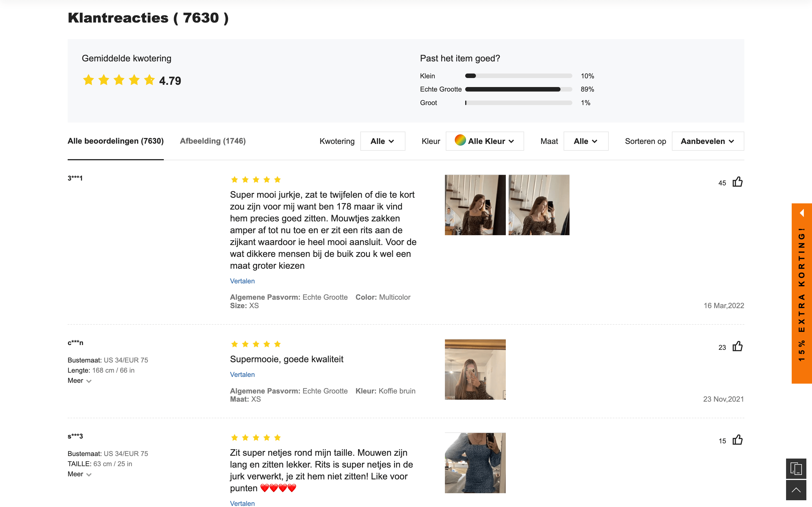
Task: Open second photo in 3***1's review
Action: (539, 205)
